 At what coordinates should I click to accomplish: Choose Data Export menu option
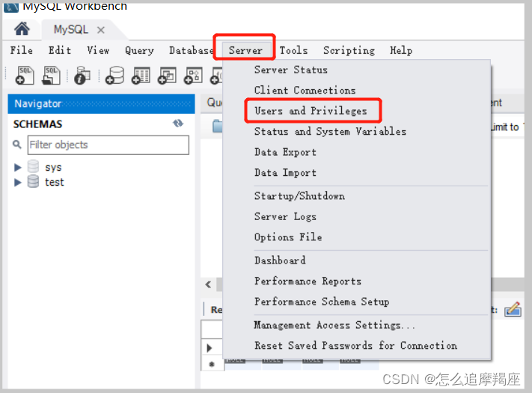[x=285, y=152]
